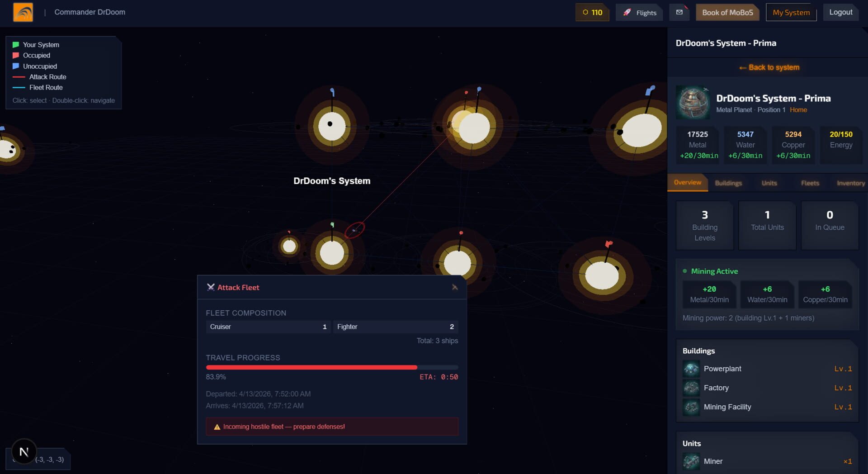
Task: Open the Flights rocket button
Action: pos(639,13)
